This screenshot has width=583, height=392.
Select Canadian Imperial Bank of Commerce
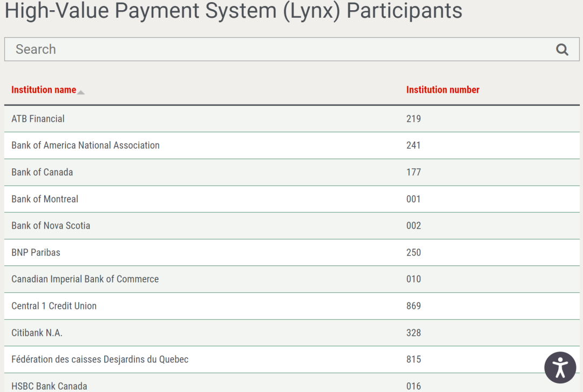click(x=85, y=279)
